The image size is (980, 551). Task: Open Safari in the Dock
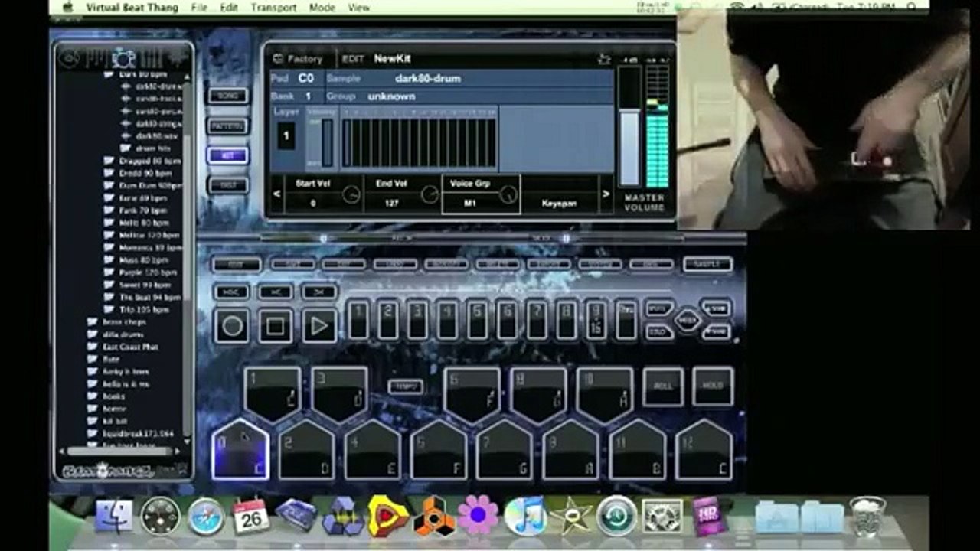206,517
